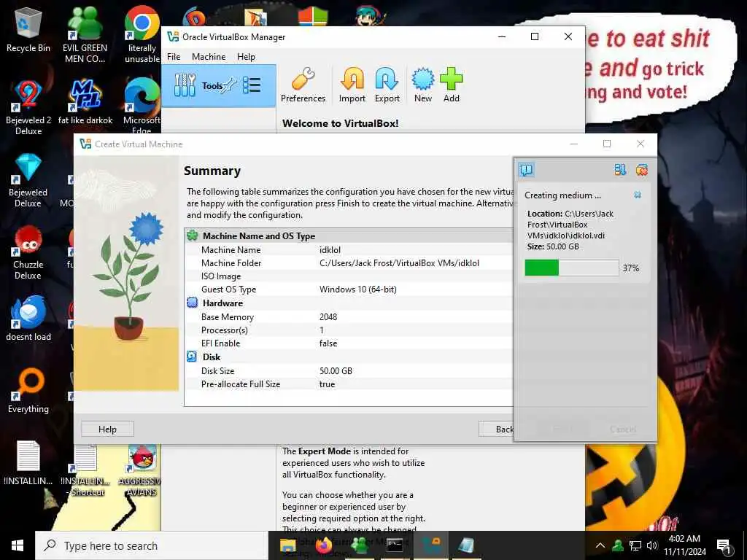747x560 pixels.
Task: Open Firefox from the taskbar
Action: pos(324,545)
